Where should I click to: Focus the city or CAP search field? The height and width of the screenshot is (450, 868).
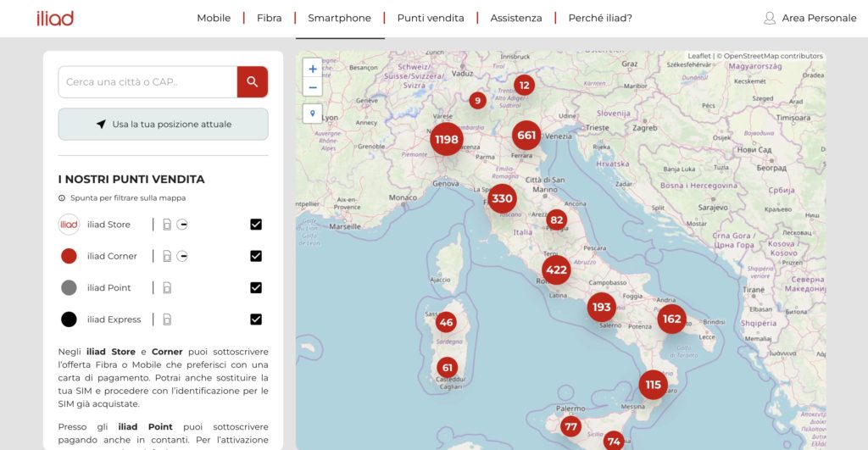tap(147, 82)
